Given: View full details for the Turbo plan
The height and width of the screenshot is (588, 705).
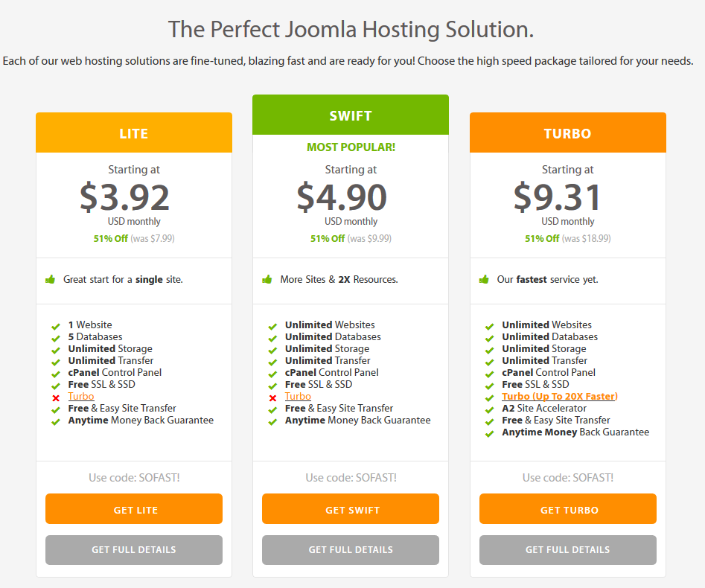Looking at the screenshot, I should click(x=568, y=550).
